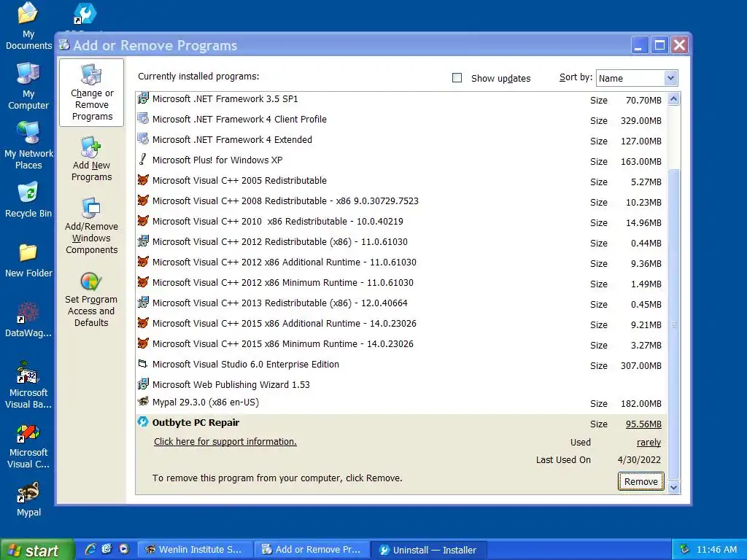Click the Visual C++ 2010 x86 Redistributable icon
The height and width of the screenshot is (560, 747).
point(143,222)
